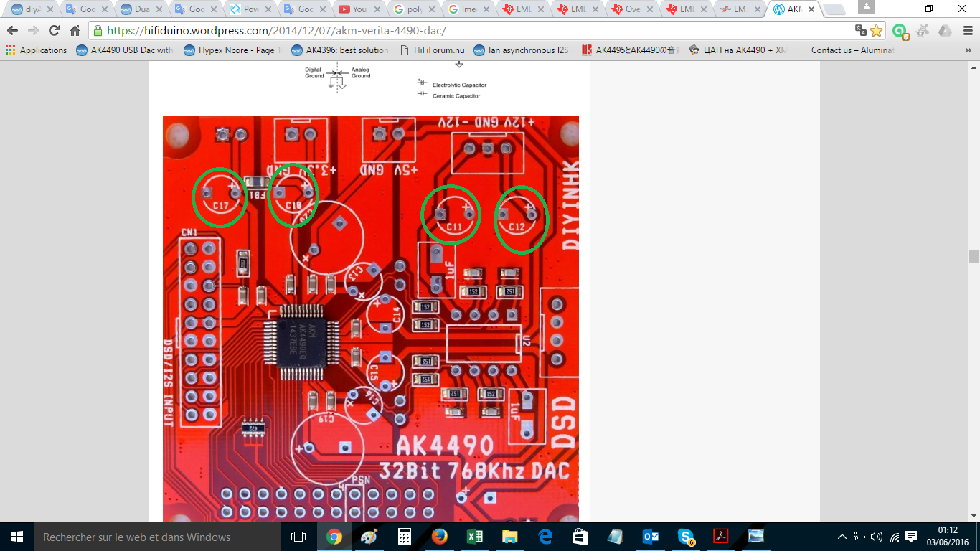Click the Chrome taskbar icon
Viewport: 980px width, 551px height.
[334, 537]
